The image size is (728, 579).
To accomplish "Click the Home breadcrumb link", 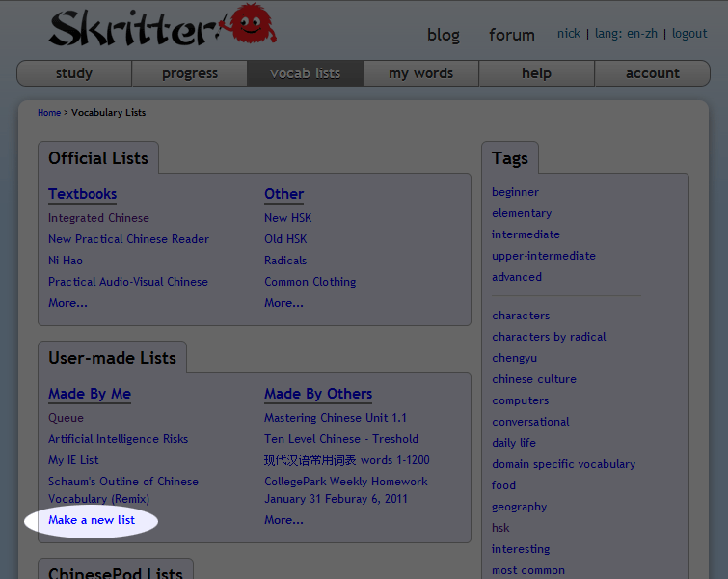I will pyautogui.click(x=48, y=113).
